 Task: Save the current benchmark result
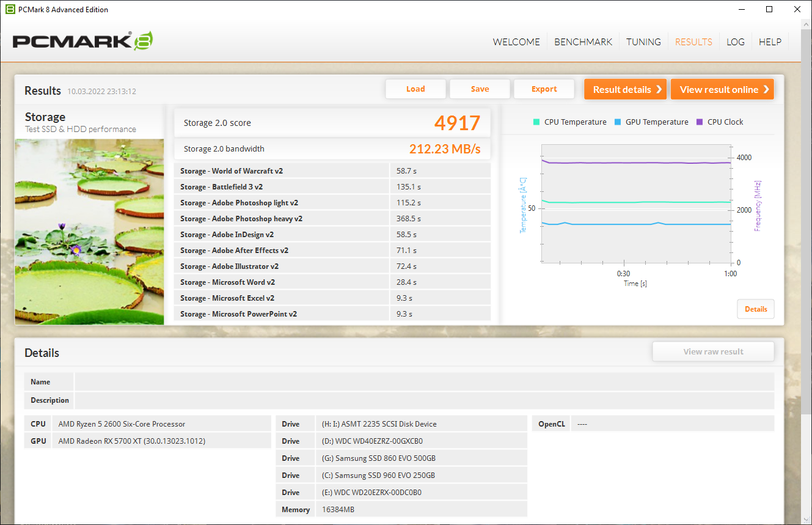click(480, 89)
